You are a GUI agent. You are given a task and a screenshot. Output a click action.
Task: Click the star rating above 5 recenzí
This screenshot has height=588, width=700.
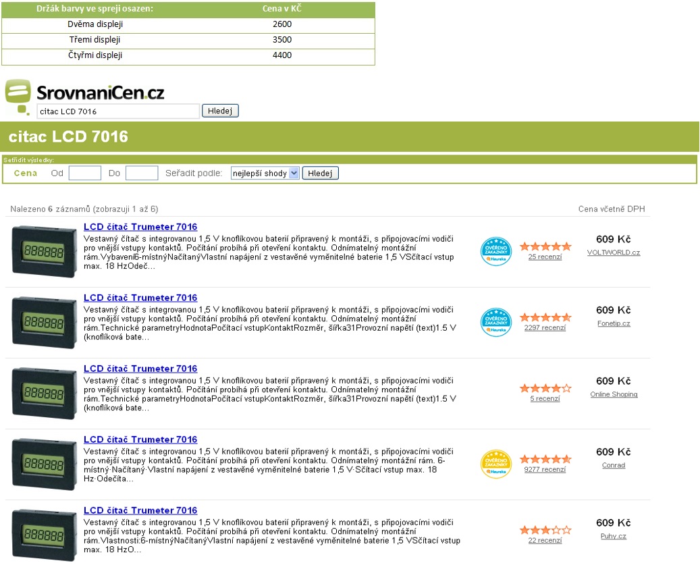click(x=545, y=388)
